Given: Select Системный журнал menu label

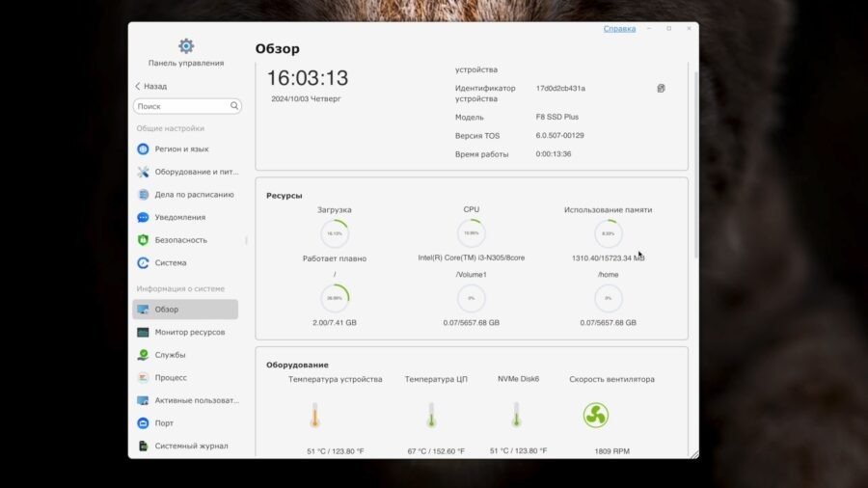Looking at the screenshot, I should [191, 446].
